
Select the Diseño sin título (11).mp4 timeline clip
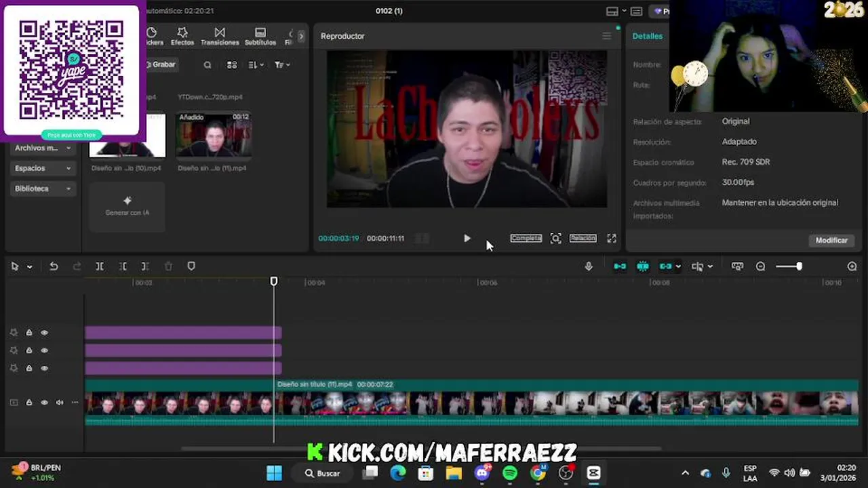tap(566, 403)
